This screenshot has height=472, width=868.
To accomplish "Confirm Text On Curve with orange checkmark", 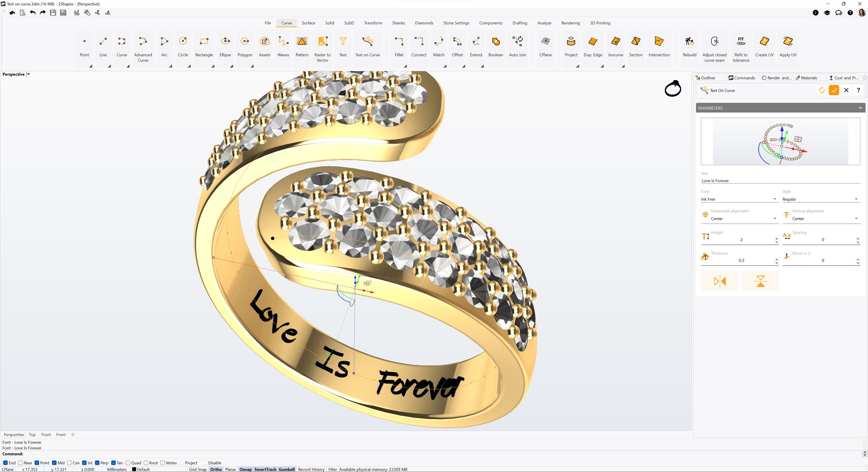I will tap(834, 90).
